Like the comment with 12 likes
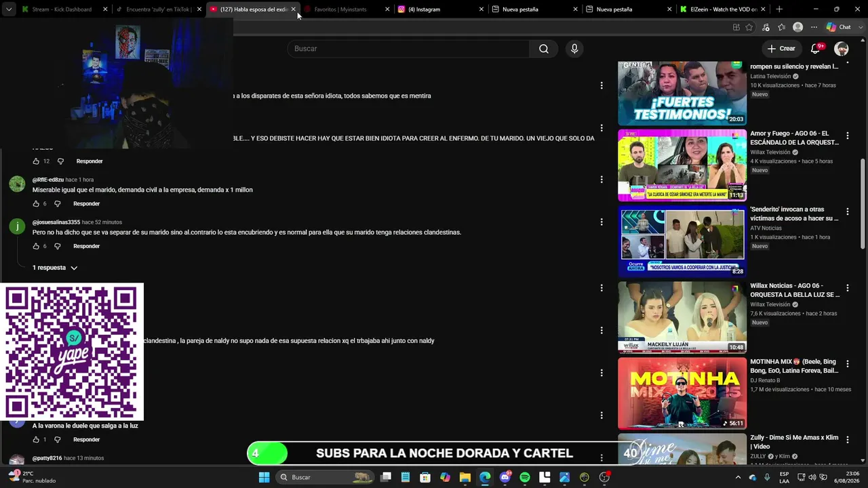Viewport: 868px width, 488px height. point(36,161)
